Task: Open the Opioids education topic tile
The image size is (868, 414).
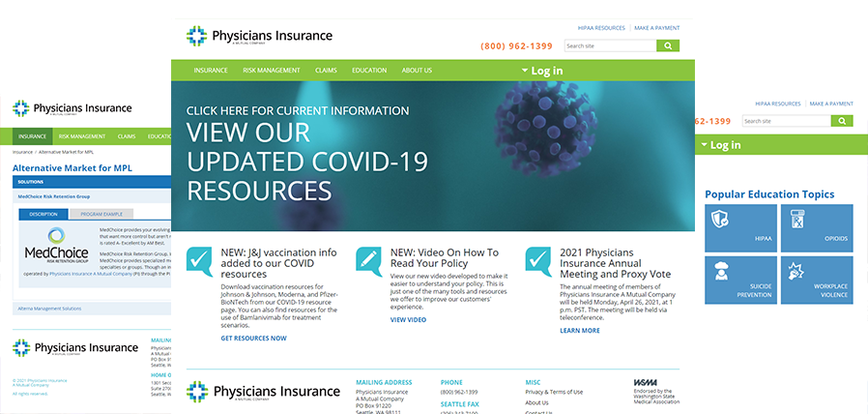Action: tap(817, 227)
